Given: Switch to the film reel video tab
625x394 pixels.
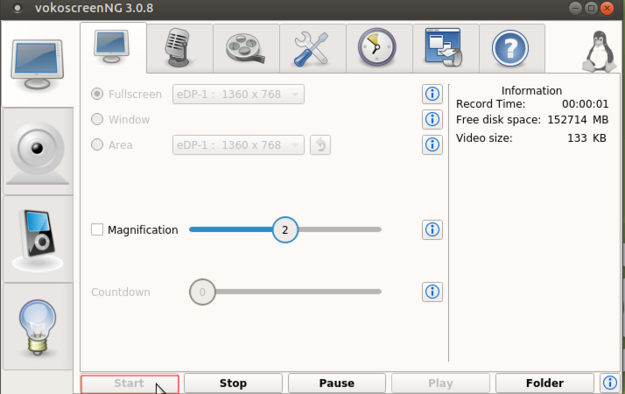Looking at the screenshot, I should click(246, 48).
